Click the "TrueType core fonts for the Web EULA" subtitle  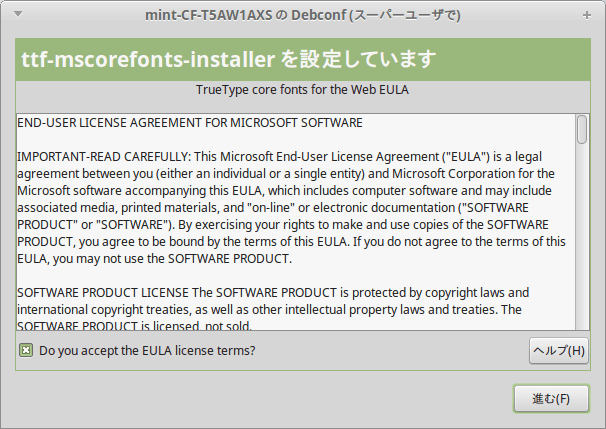(302, 90)
